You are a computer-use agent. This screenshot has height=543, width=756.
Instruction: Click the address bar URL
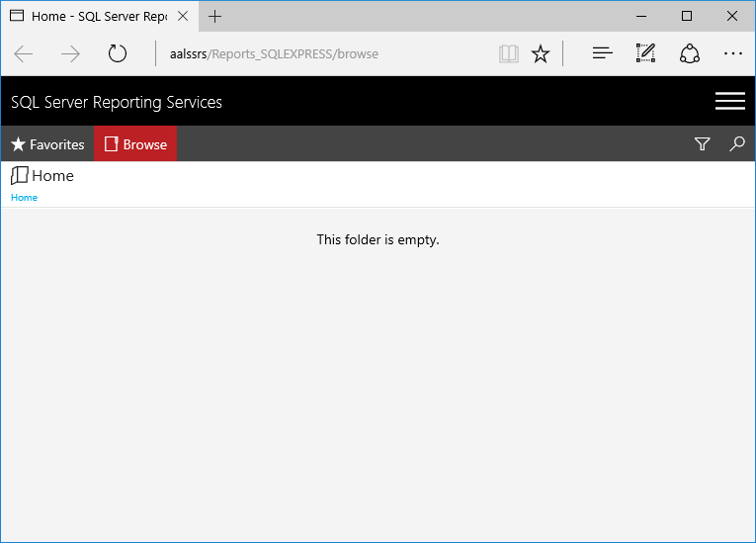(274, 54)
